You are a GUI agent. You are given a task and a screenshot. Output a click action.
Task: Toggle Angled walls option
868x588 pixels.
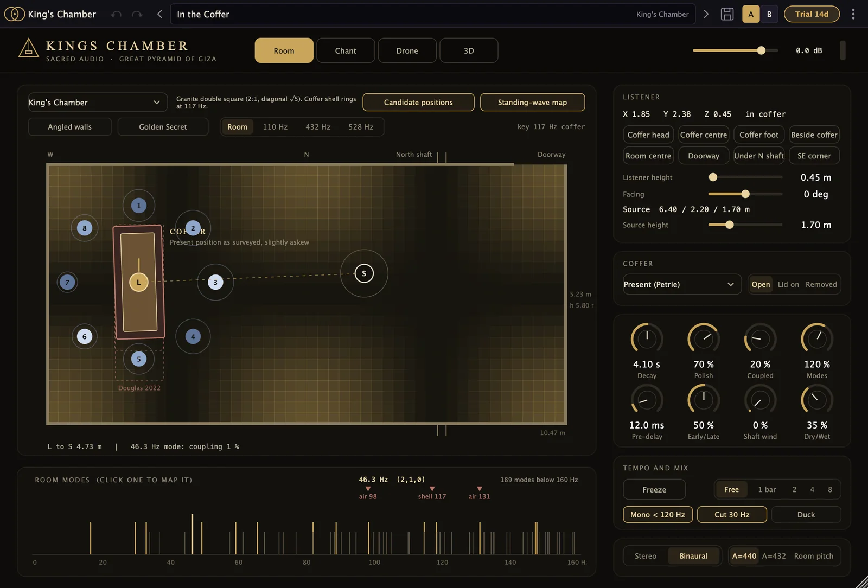click(70, 127)
